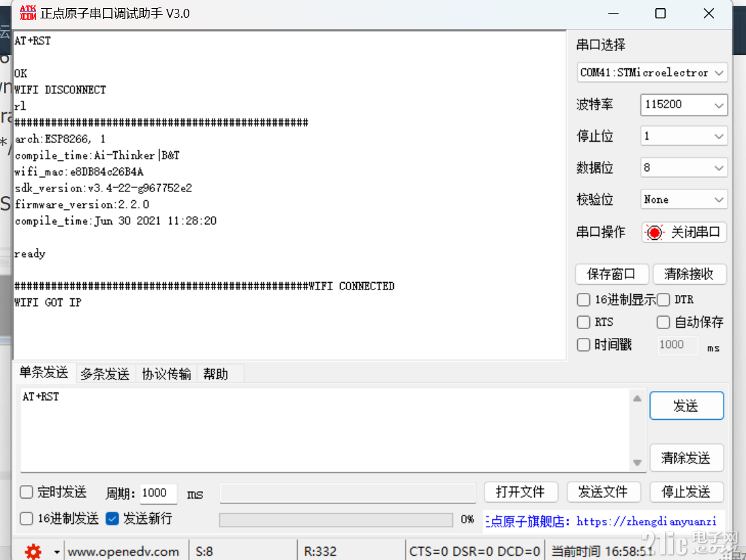Viewport: 746px width, 560px height.
Task: Switch to 多条发送 tab
Action: click(105, 374)
